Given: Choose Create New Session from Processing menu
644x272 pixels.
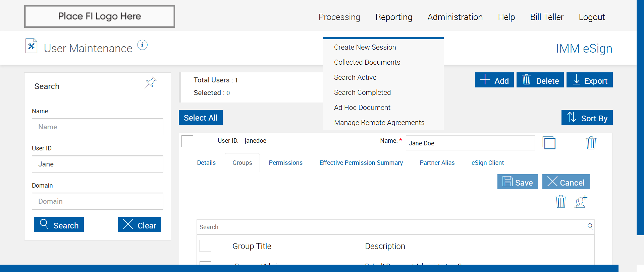Looking at the screenshot, I should pyautogui.click(x=365, y=47).
